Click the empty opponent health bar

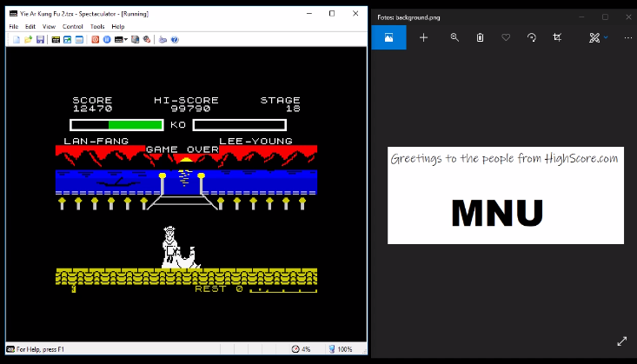point(240,125)
